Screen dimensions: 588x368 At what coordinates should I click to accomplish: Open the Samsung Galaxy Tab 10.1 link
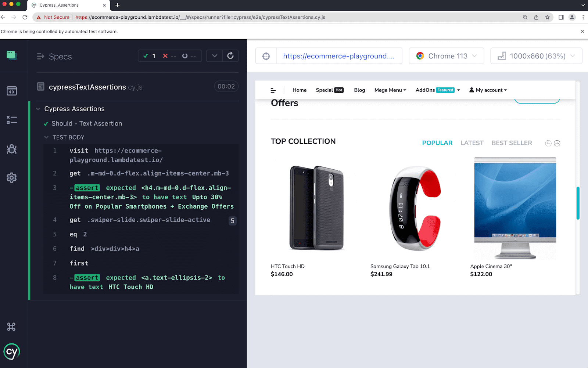click(x=400, y=266)
